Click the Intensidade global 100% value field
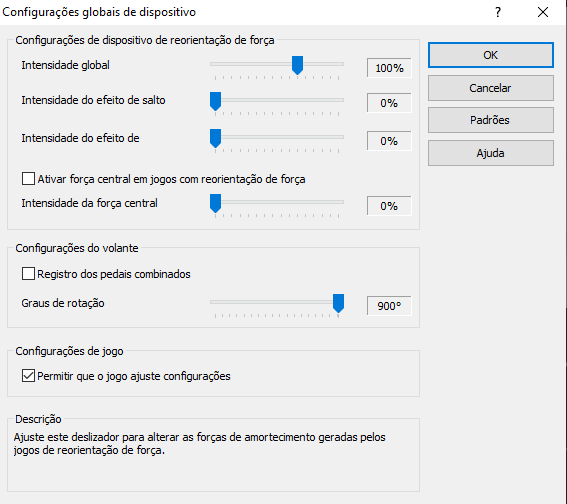The height and width of the screenshot is (504, 567). coord(389,68)
